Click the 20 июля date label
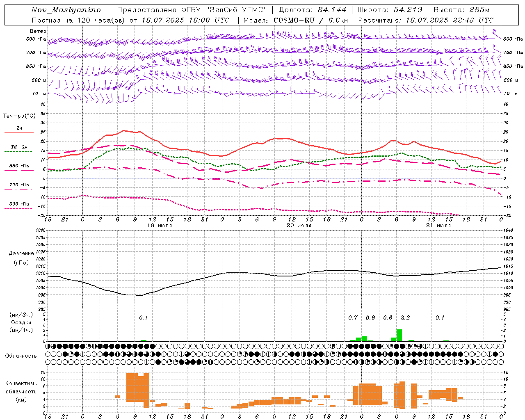This screenshot has height=420, width=525. (299, 226)
